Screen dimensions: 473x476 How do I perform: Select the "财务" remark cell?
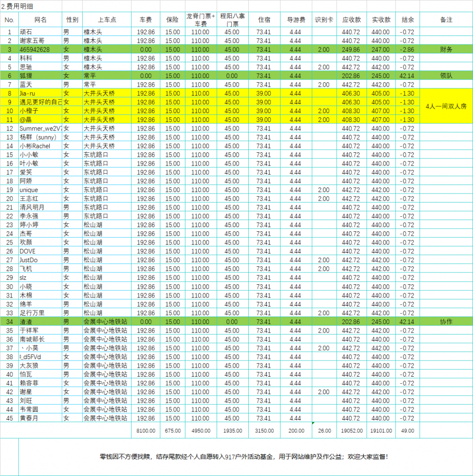pos(446,49)
